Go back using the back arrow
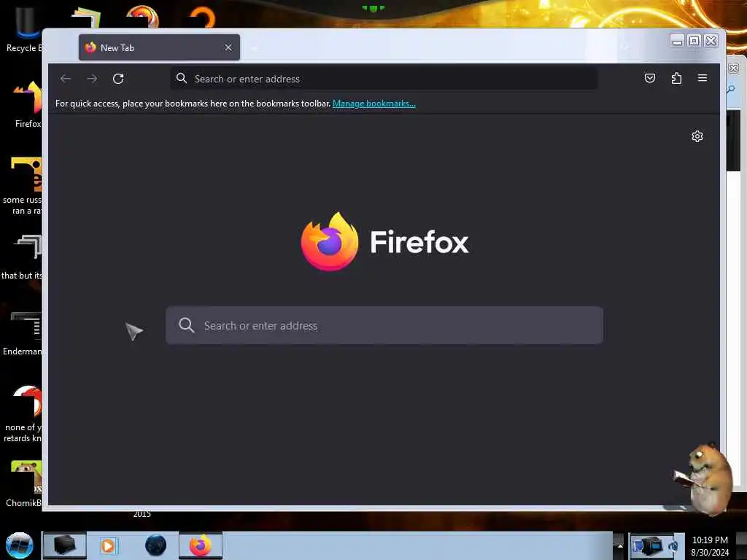Viewport: 747px width, 560px height. [x=66, y=79]
